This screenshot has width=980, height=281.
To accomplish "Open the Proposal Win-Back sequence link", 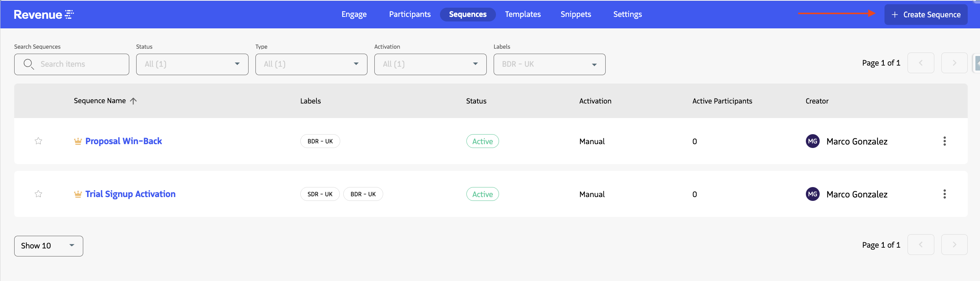I will (x=124, y=141).
